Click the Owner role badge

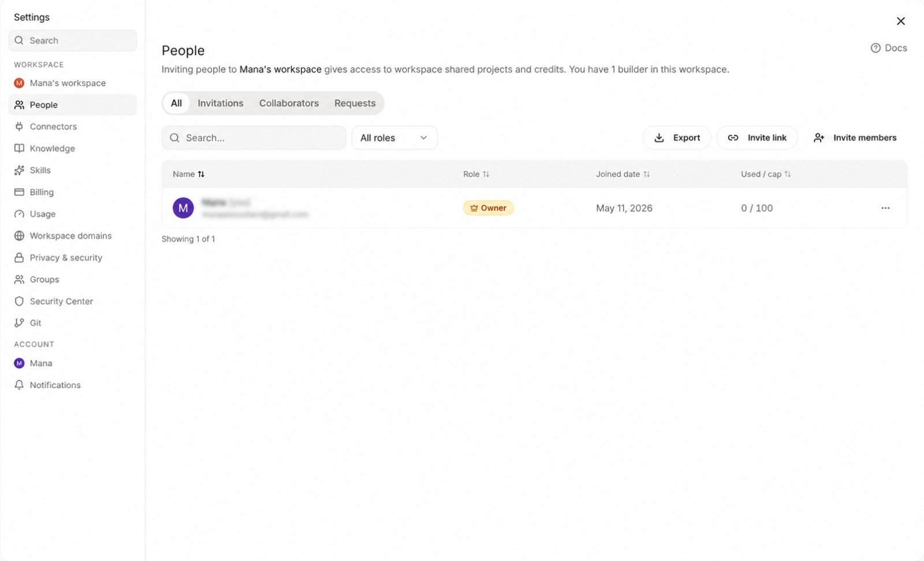[x=488, y=208]
